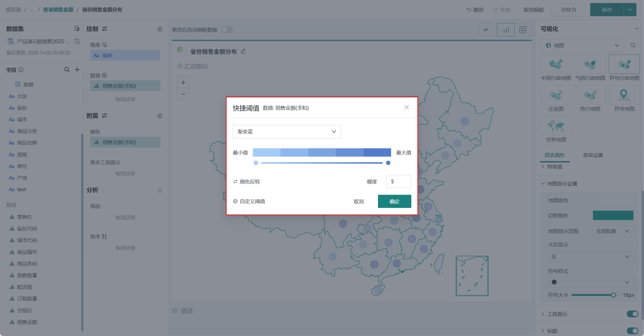Toggle the 标题 switch
644x336 pixels.
(632, 331)
